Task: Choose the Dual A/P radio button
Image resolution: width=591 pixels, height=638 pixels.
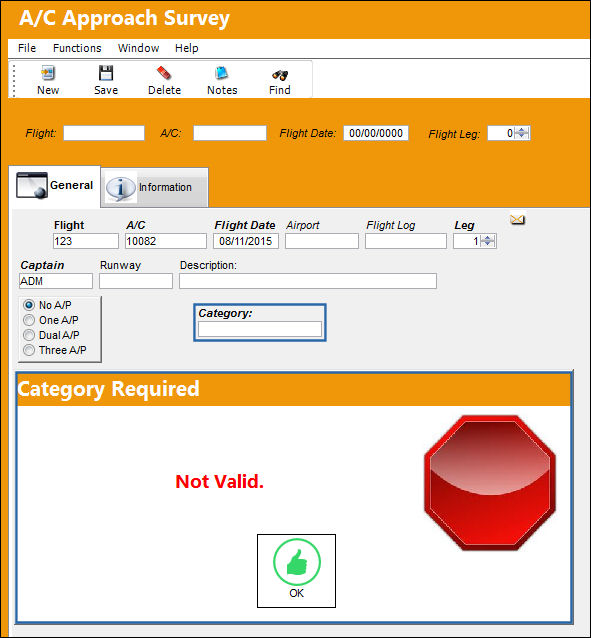Action: pyautogui.click(x=29, y=335)
